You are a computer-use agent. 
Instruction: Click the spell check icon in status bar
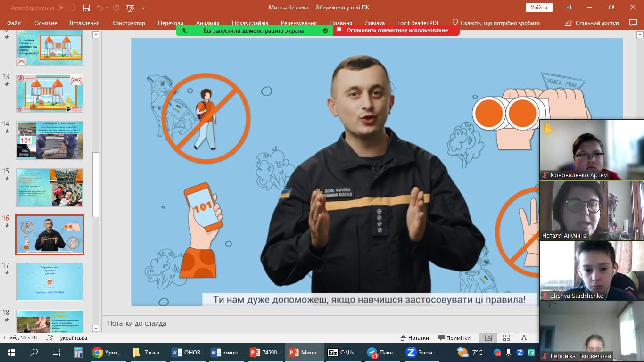(x=49, y=338)
